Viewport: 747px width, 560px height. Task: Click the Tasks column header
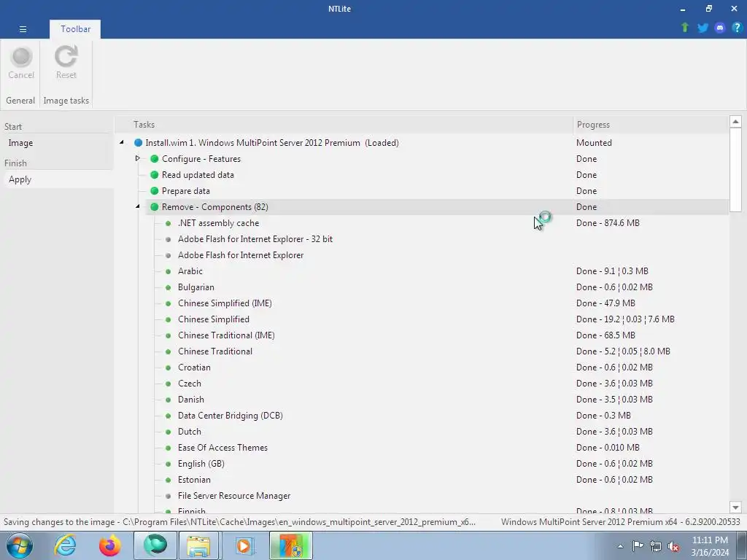coord(344,124)
